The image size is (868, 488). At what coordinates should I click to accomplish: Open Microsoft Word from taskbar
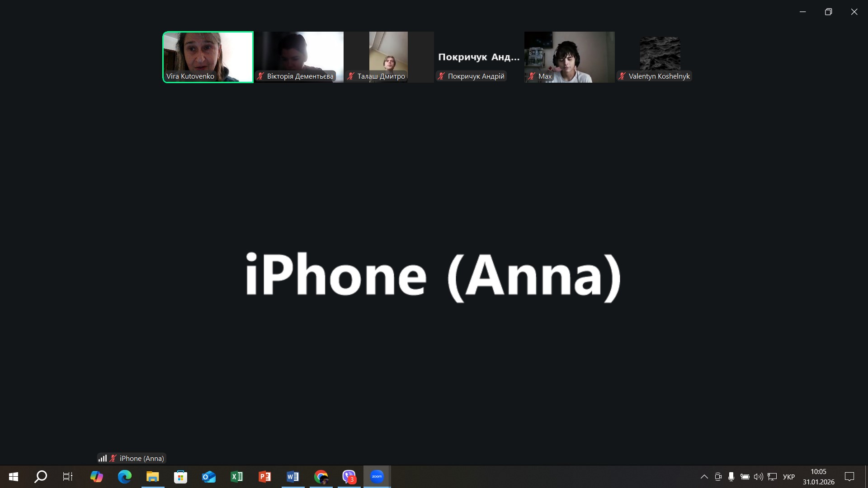[292, 476]
